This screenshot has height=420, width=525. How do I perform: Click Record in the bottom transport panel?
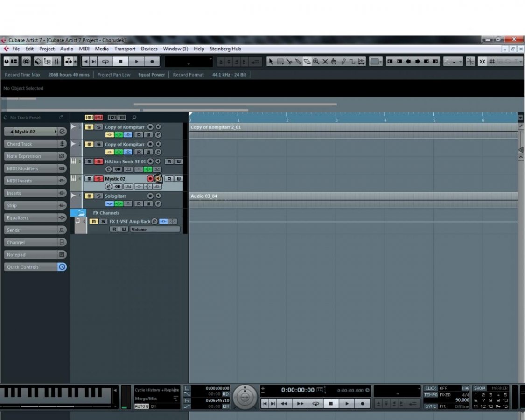[362, 404]
